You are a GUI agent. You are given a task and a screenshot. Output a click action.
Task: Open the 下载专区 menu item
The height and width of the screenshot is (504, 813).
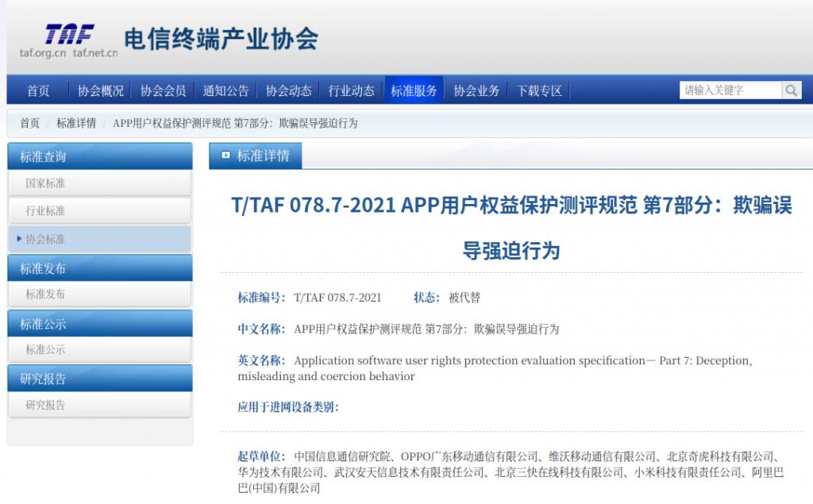[x=539, y=90]
